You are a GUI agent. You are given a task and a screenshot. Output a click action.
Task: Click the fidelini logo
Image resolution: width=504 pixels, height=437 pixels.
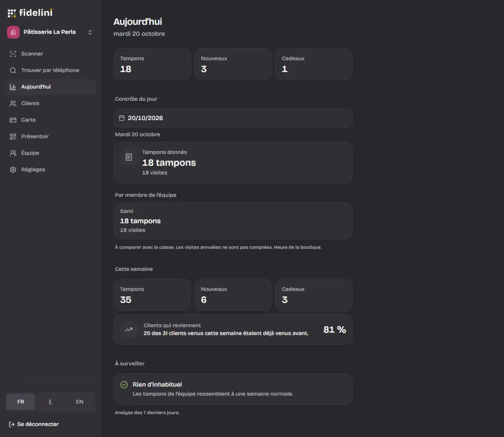tap(30, 12)
